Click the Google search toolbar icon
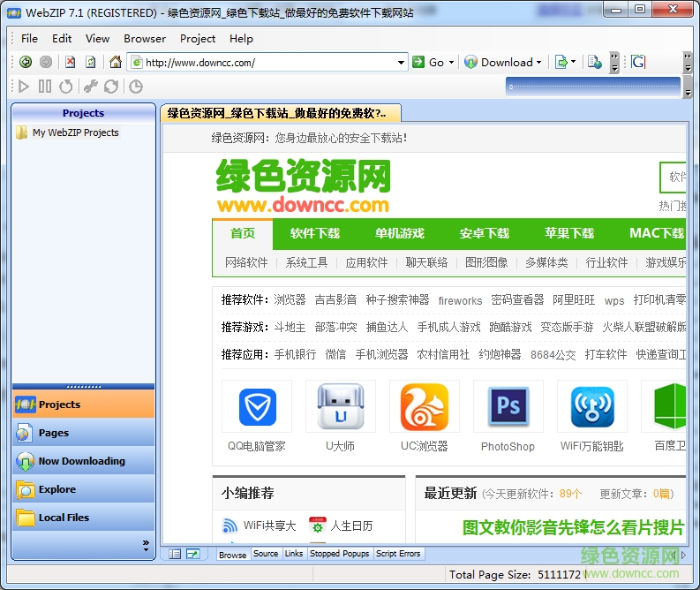 tap(638, 63)
